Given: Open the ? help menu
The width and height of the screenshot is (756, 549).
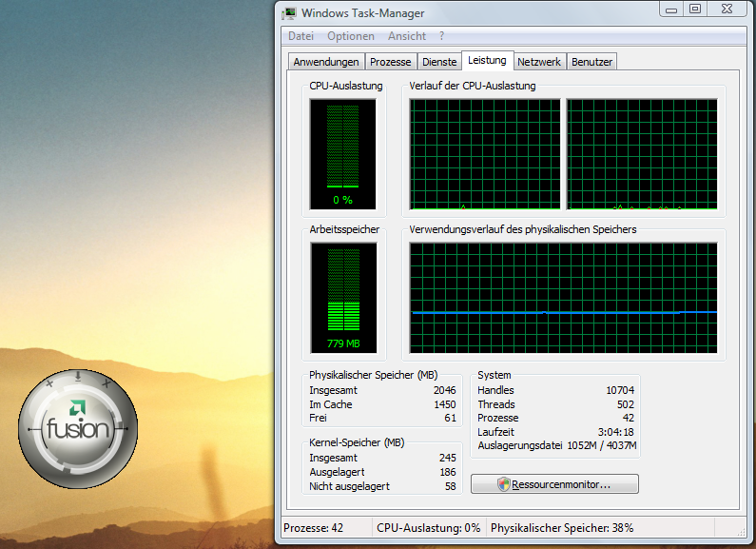Looking at the screenshot, I should click(441, 36).
